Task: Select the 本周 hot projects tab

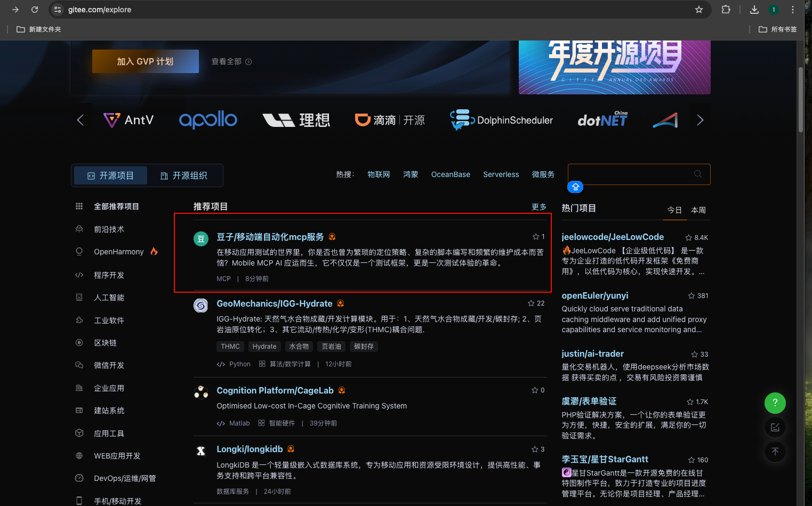Action: [x=698, y=210]
